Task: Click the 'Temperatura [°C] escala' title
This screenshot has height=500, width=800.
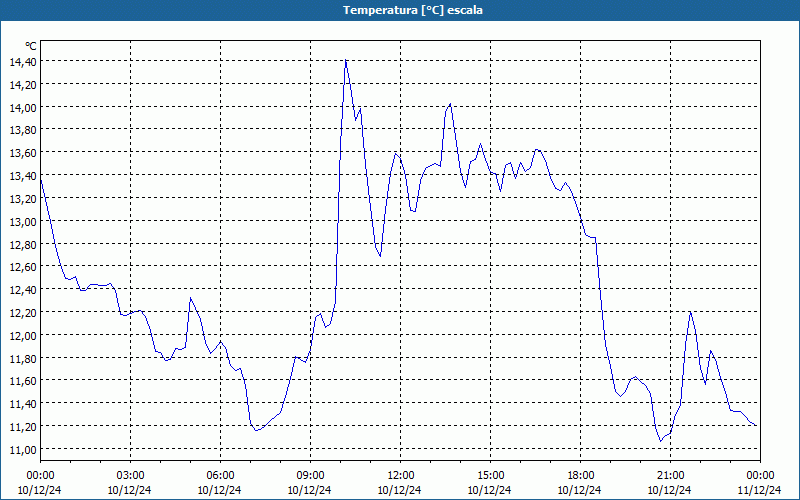Action: tap(413, 10)
